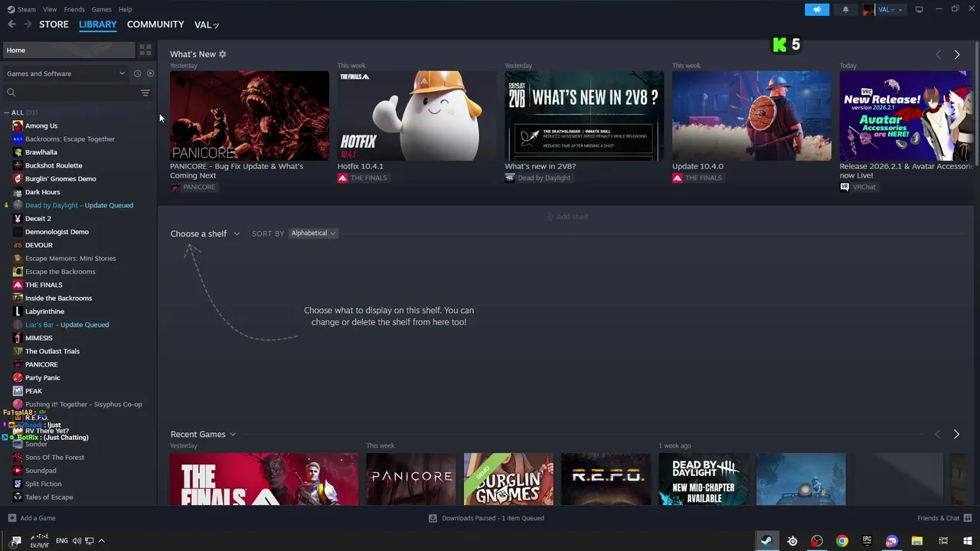The image size is (980, 551).
Task: Select DEVOUR in library list
Action: (x=38, y=245)
